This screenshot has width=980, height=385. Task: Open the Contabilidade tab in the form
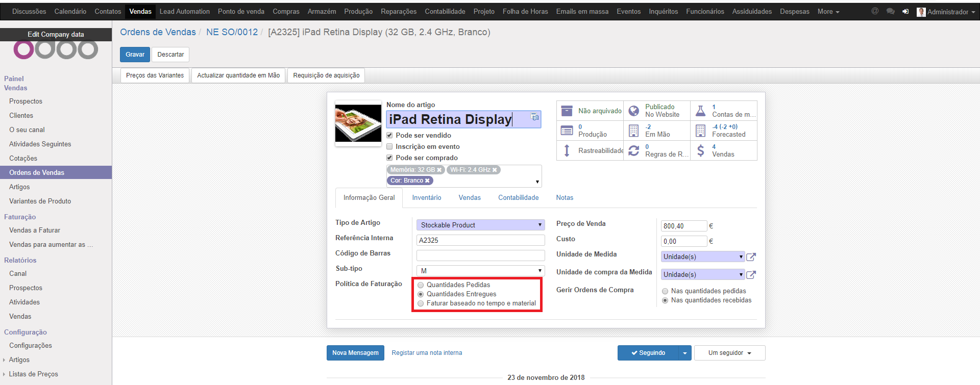(x=518, y=197)
